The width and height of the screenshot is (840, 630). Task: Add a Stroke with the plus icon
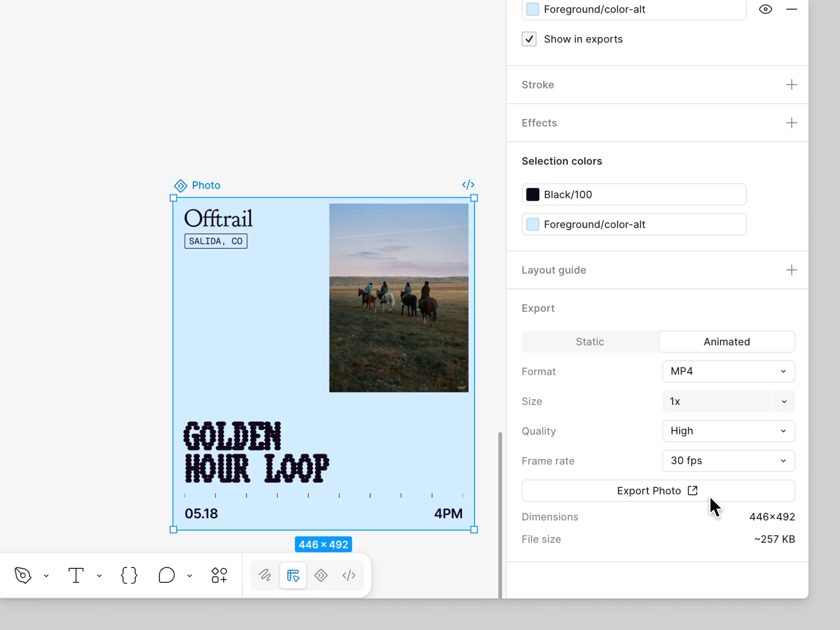point(791,84)
